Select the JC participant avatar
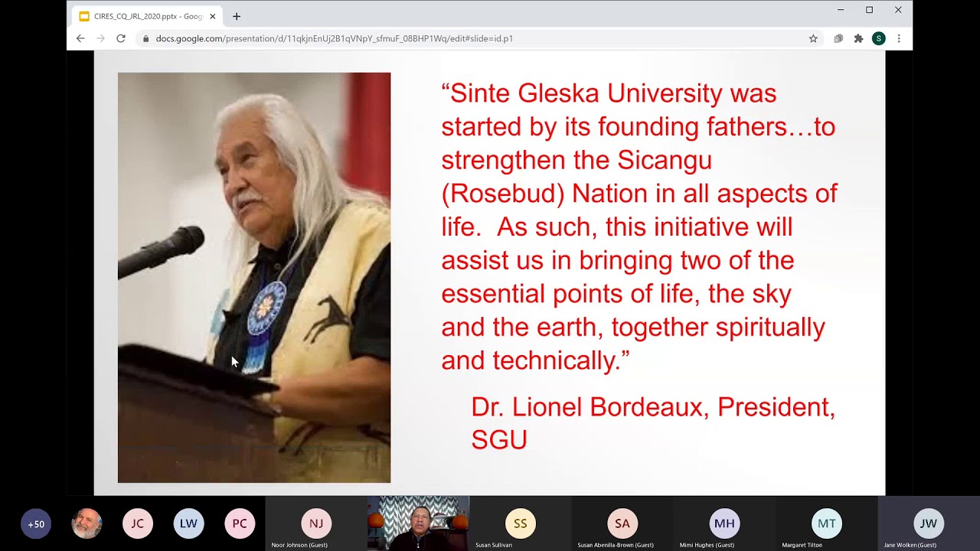The height and width of the screenshot is (551, 980). click(138, 523)
